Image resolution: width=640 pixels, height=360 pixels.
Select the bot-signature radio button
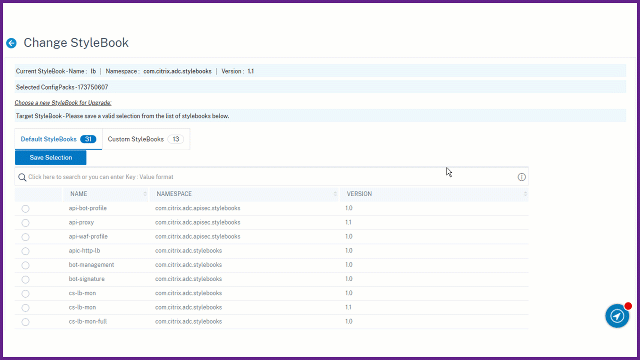[25, 280]
